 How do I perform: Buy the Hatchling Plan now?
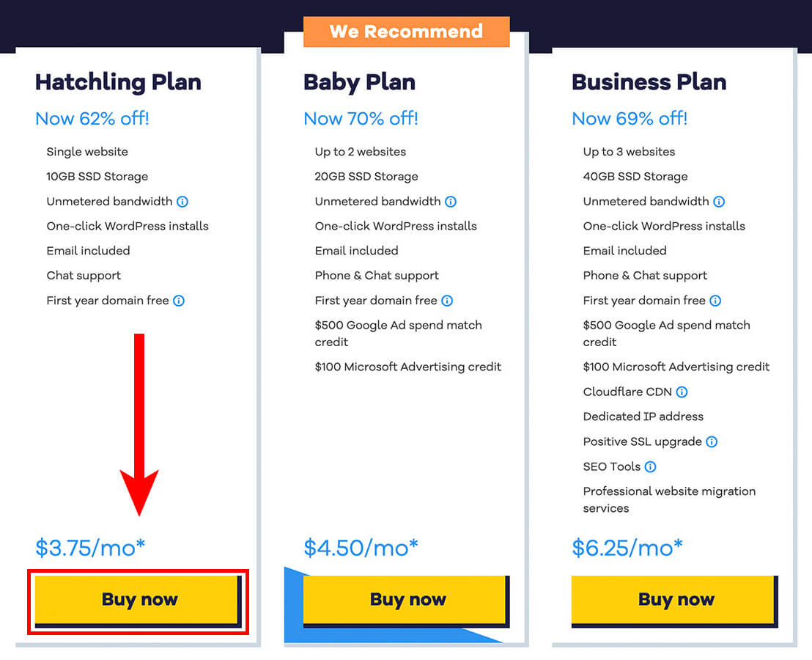tap(139, 600)
